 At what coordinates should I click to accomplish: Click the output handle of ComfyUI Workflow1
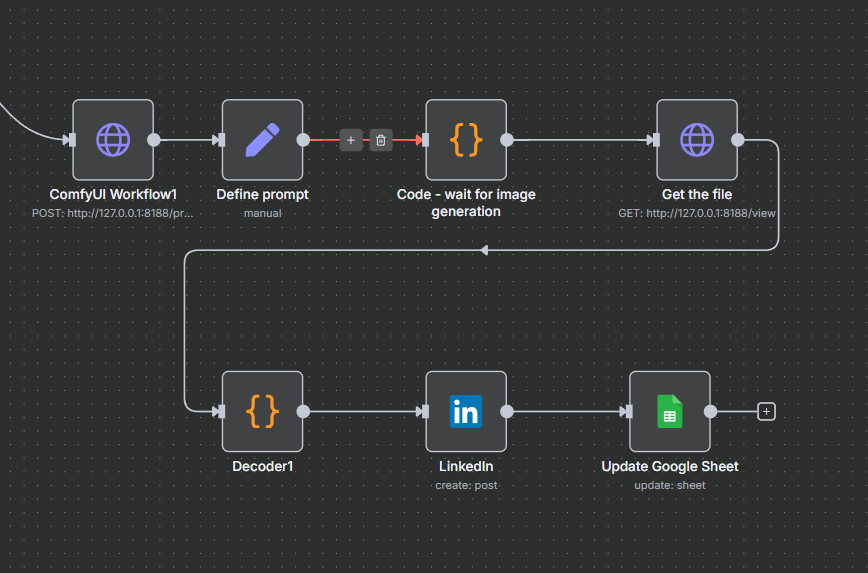154,140
